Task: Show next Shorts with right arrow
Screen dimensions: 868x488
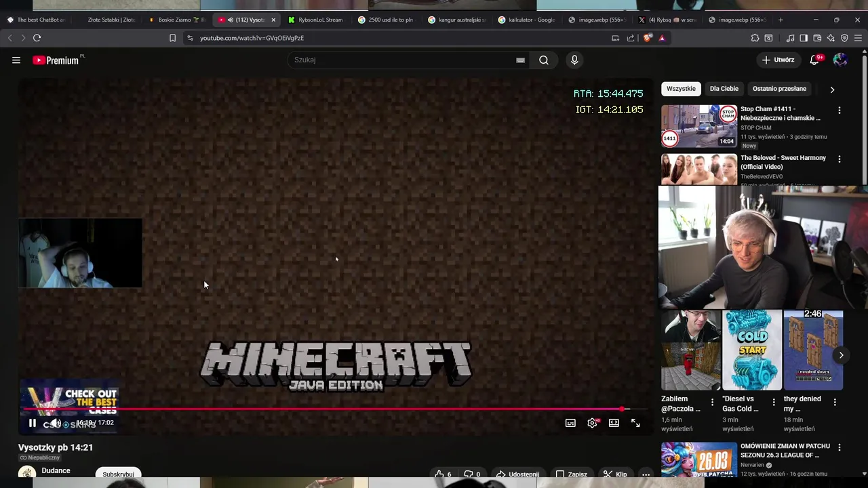Action: pos(841,355)
